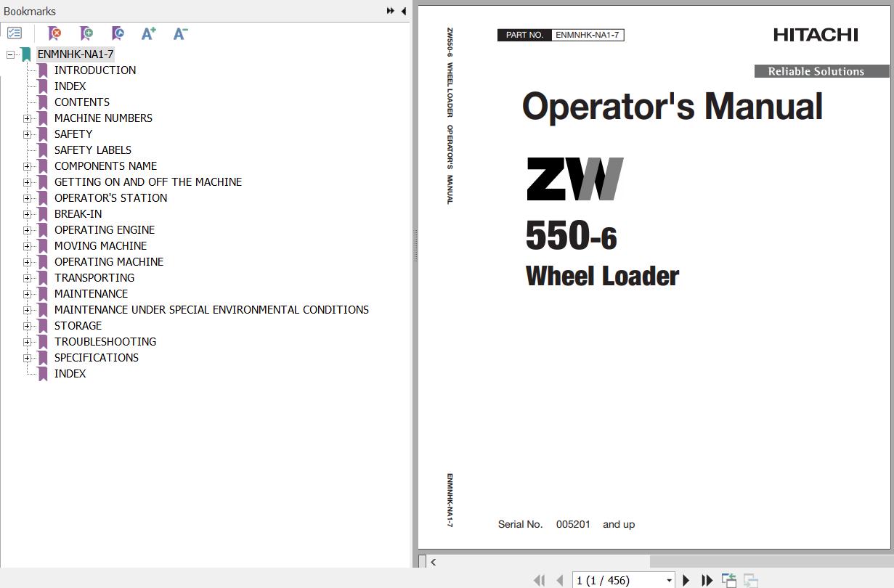894x588 pixels.
Task: Click the delete bookmark icon
Action: click(54, 33)
